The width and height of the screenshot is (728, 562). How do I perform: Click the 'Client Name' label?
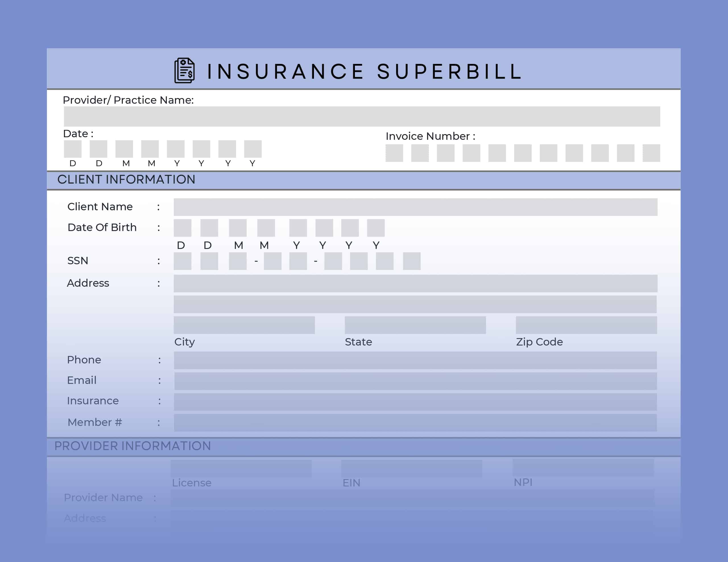tap(100, 207)
